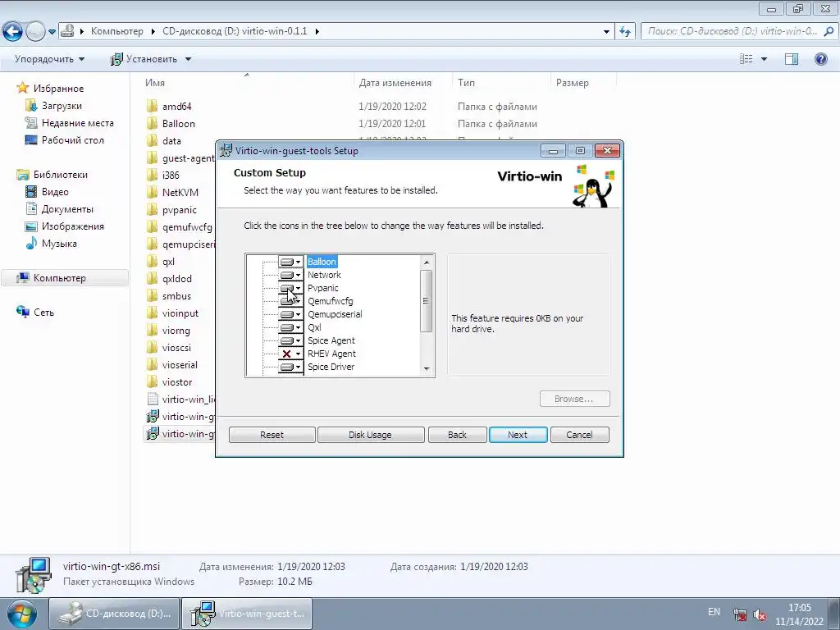Click the muted volume tray icon
The width and height of the screenshot is (840, 630).
coord(759,615)
